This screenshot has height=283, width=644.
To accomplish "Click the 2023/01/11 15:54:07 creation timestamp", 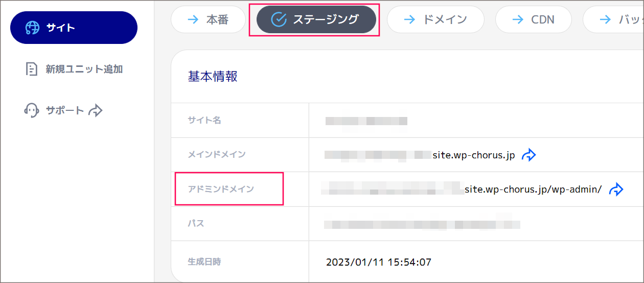I will (x=379, y=263).
